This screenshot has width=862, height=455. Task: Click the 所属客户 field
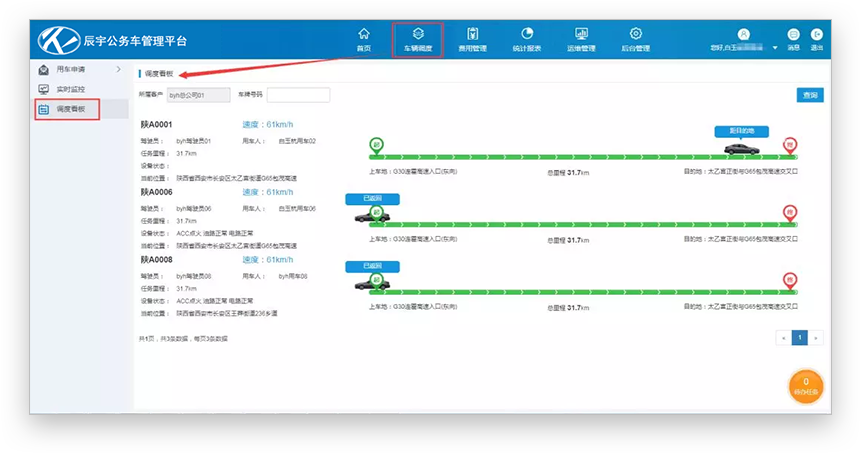pyautogui.click(x=198, y=95)
